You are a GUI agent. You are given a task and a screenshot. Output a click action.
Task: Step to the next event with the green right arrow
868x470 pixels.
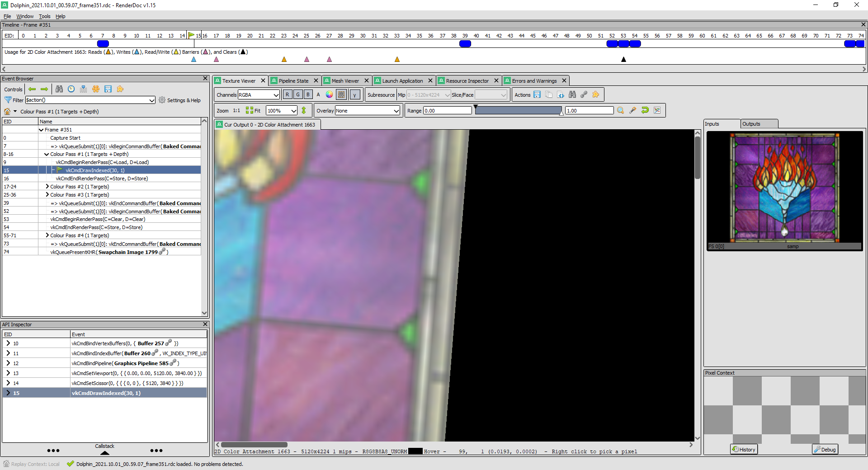44,89
